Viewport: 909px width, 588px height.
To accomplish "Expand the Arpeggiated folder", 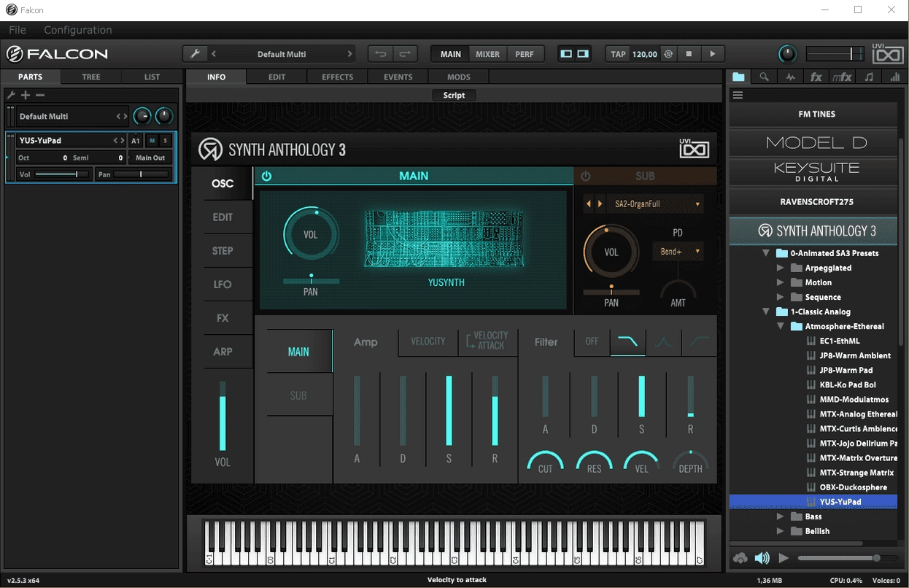I will [x=781, y=268].
